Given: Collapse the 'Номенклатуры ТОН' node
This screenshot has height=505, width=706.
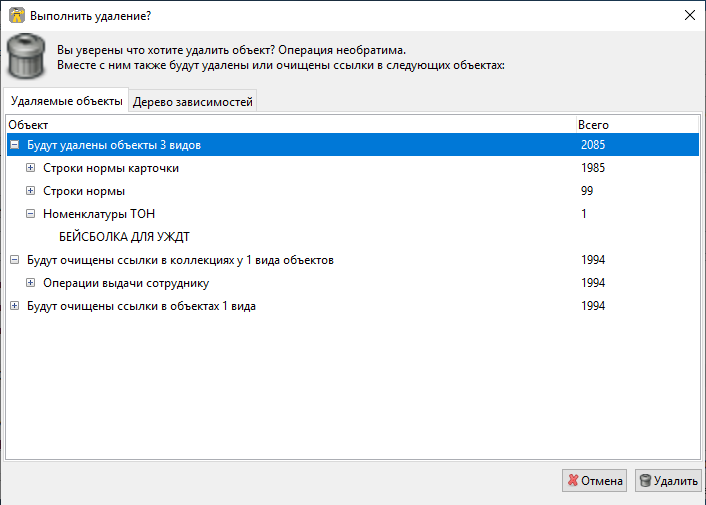Looking at the screenshot, I should (30, 214).
